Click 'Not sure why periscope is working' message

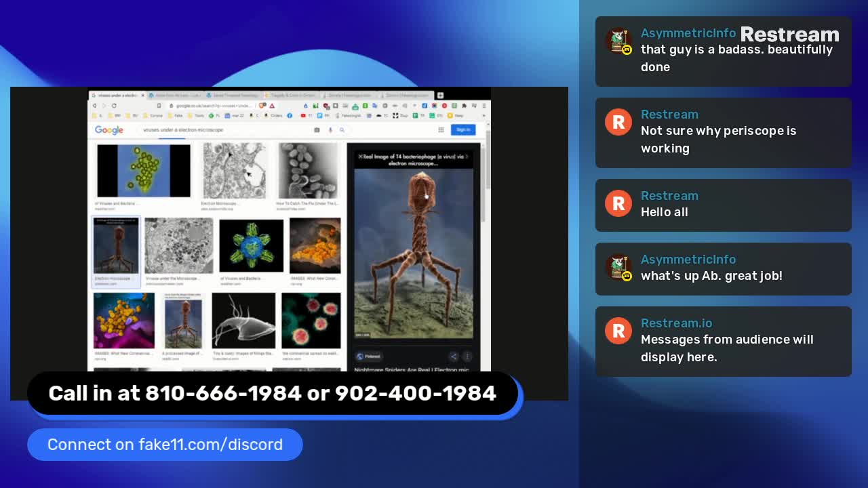[x=719, y=140]
